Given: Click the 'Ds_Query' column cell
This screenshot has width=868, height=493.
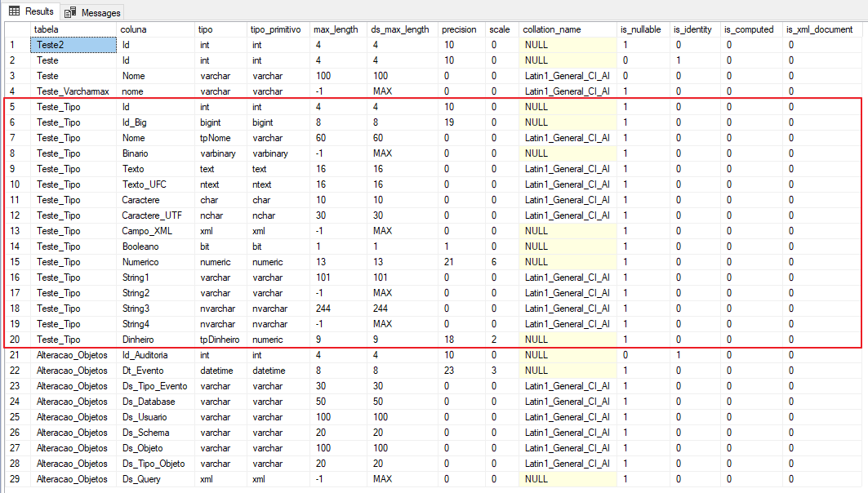Looking at the screenshot, I should pos(155,479).
